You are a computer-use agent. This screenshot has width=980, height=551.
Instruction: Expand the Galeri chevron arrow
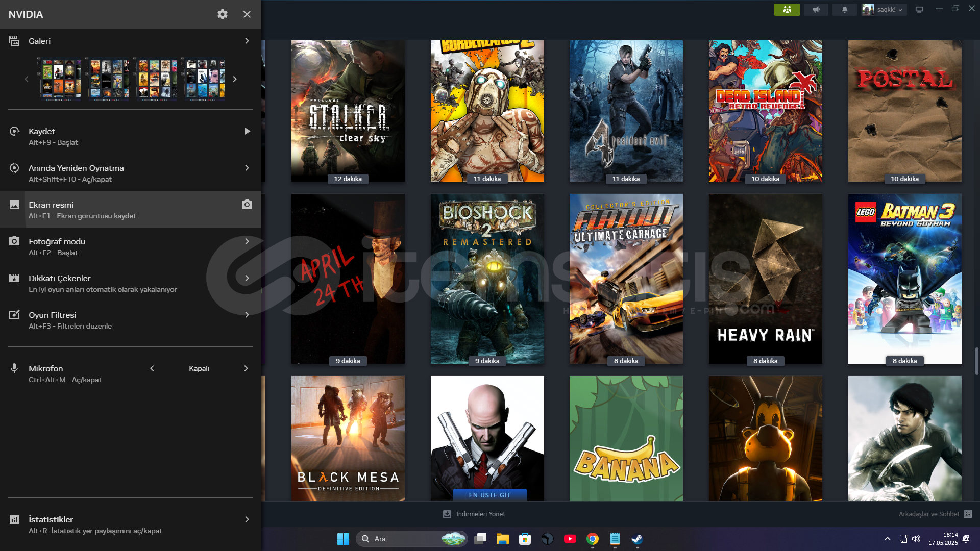pyautogui.click(x=247, y=41)
